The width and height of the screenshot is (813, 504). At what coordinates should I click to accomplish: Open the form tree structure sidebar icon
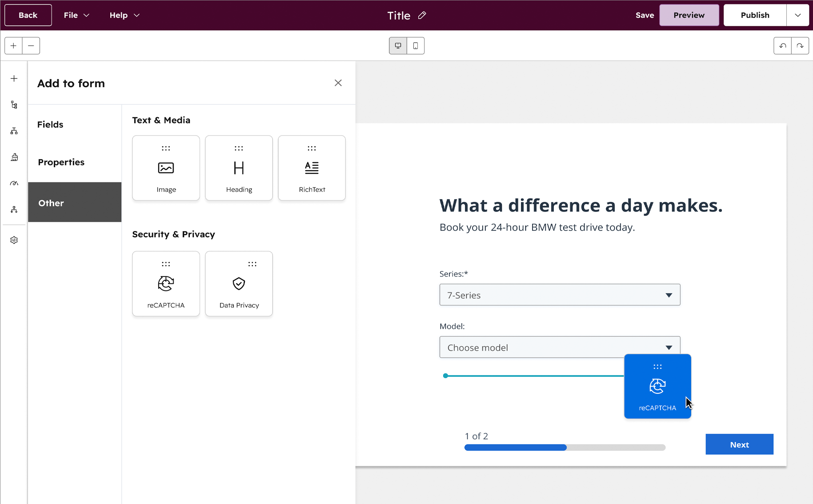[14, 105]
